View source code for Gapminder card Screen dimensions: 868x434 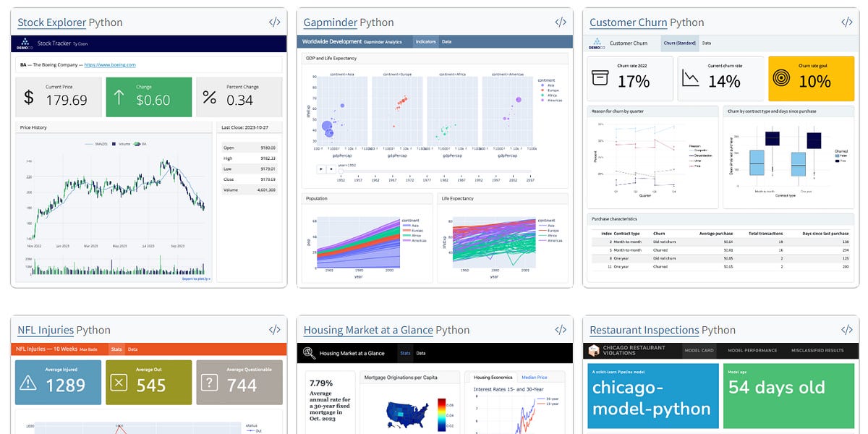pyautogui.click(x=560, y=22)
